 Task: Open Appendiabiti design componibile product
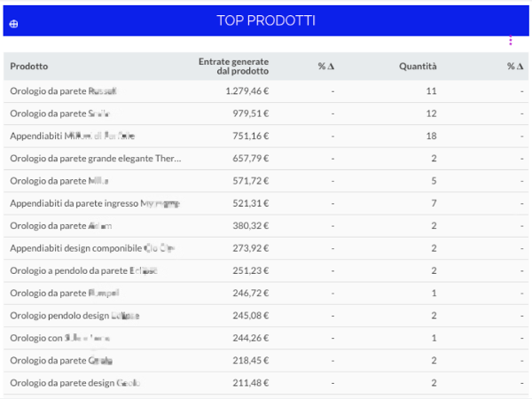click(92, 248)
